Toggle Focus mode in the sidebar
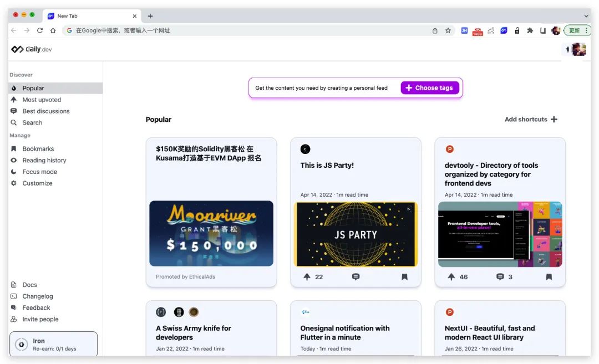 click(39, 172)
